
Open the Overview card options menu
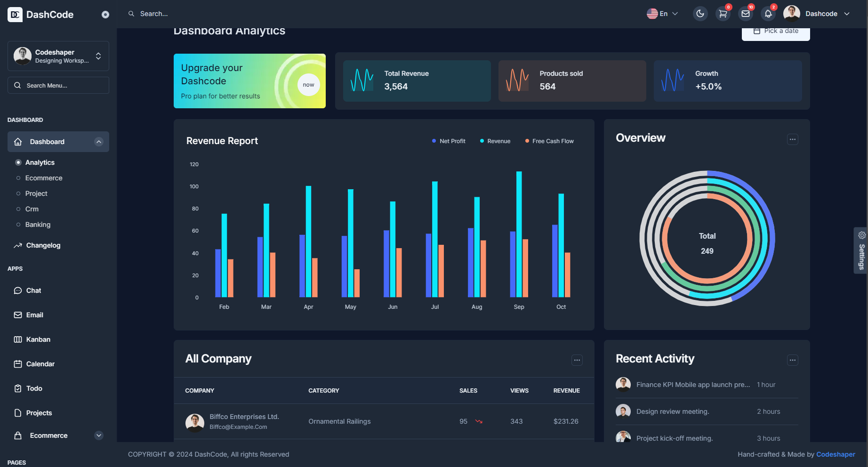[793, 139]
